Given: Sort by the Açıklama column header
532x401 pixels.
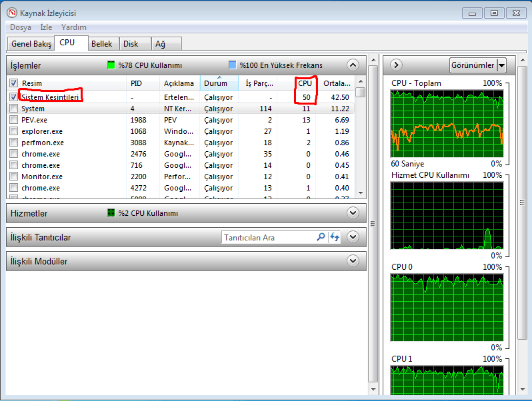Looking at the screenshot, I should (x=179, y=83).
